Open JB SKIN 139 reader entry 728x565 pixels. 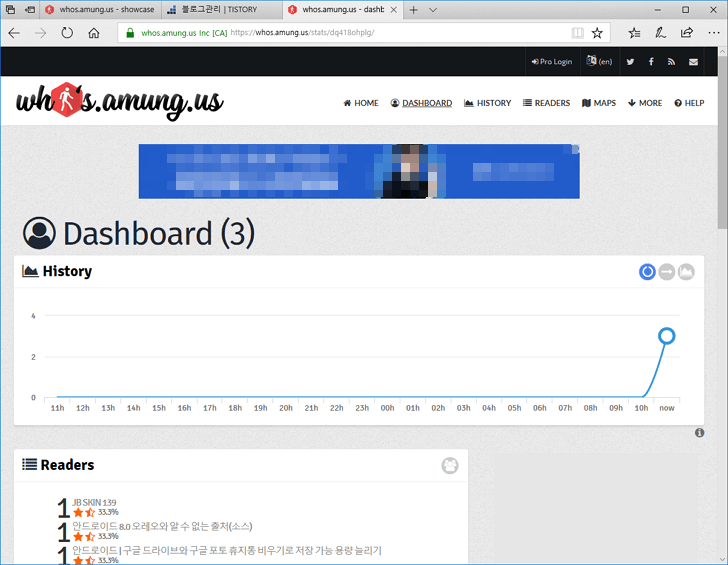(x=94, y=502)
